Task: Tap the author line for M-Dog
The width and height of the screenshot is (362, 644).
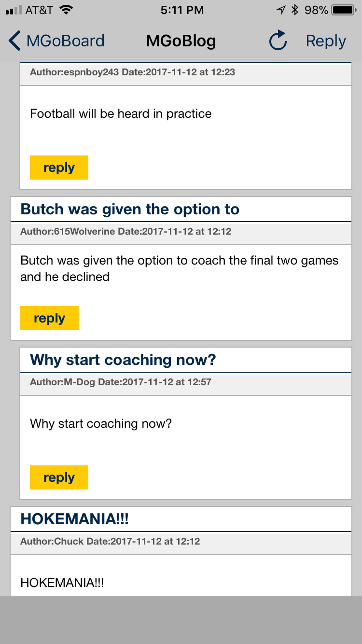Action: point(120,382)
